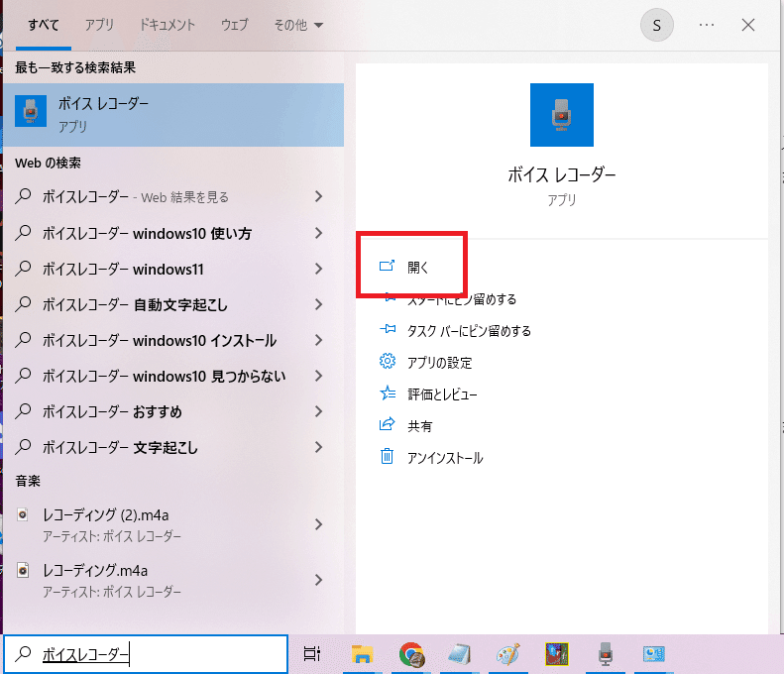This screenshot has height=674, width=784.
Task: Expand arrow for ボイスレコーダー 文字起こし suggestion
Action: 318,447
